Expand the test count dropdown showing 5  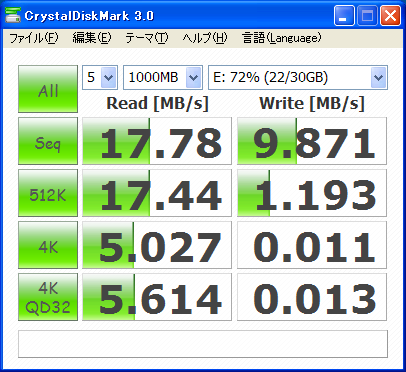coord(109,78)
